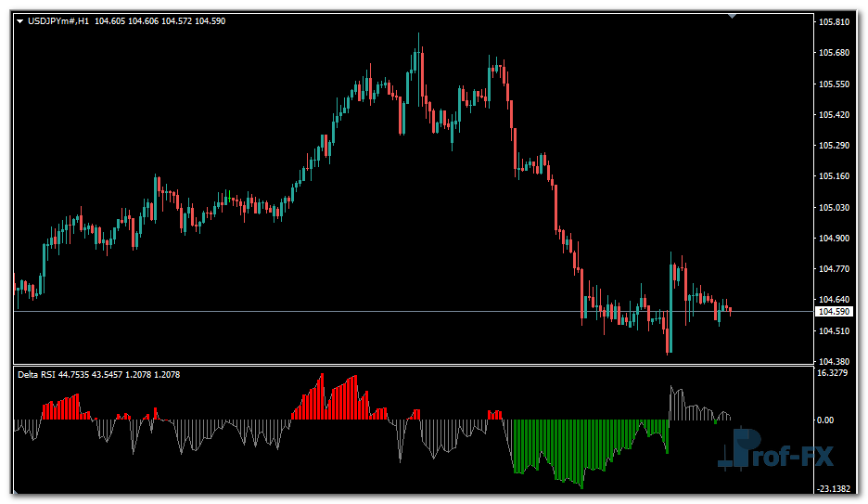Click the 0.00 indicator zero level label
Image resolution: width=868 pixels, height=504 pixels.
click(x=825, y=420)
